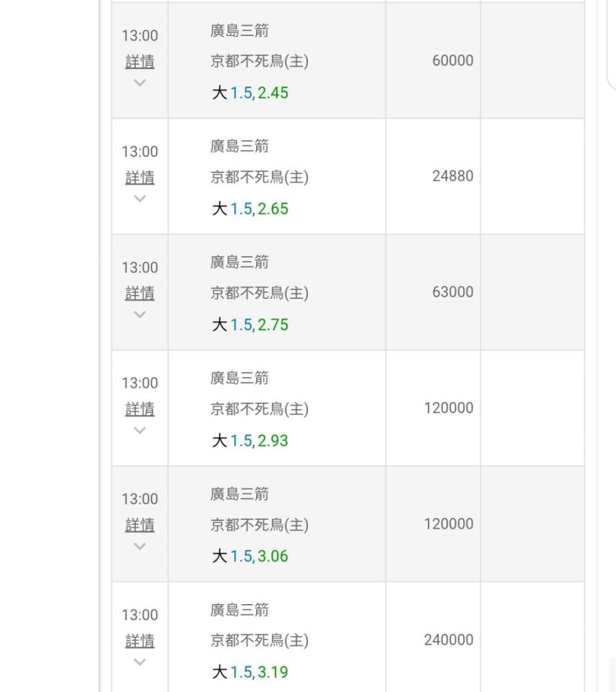Select the 大 1.5, 3.19 bet line
Screen dimensions: 616x692
250,672
